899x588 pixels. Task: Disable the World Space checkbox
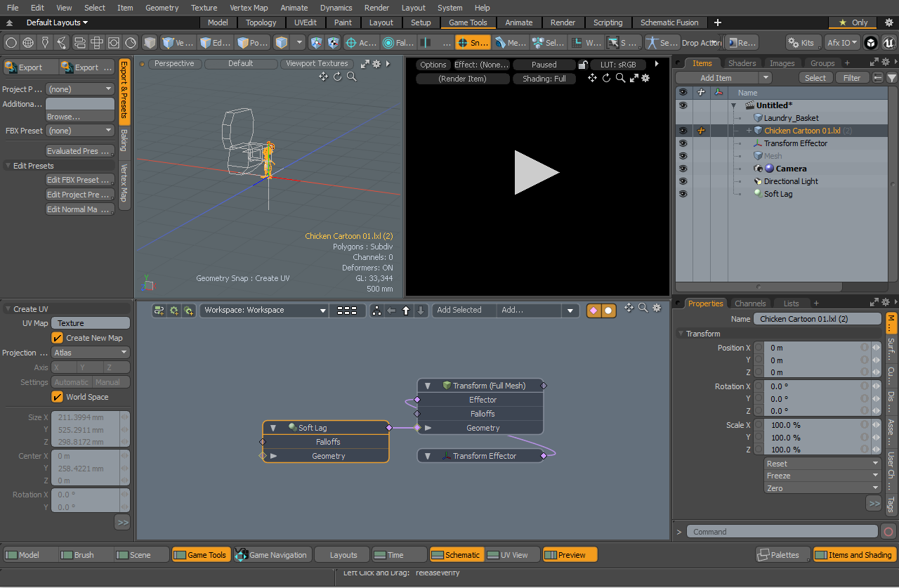pos(58,397)
